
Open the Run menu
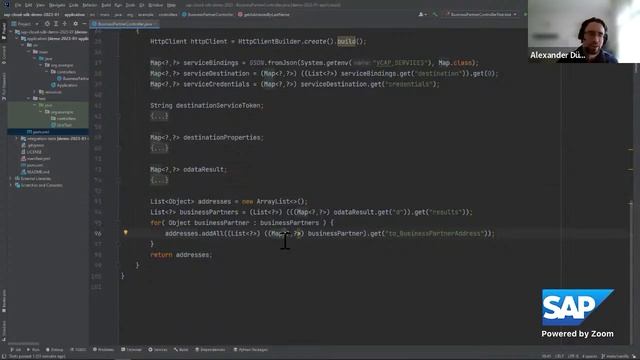pyautogui.click(x=118, y=5)
